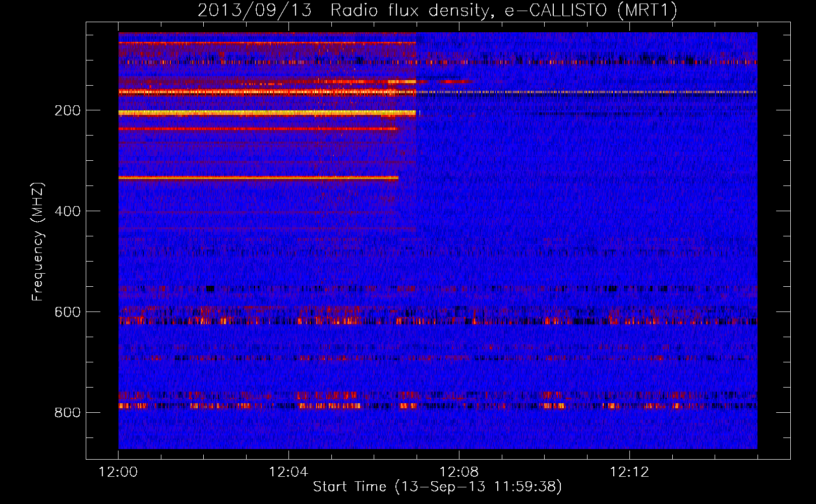816x504 pixels.
Task: Click the 'Start Time (13-Sep-13 11:59:38)' label
Action: tap(437, 486)
